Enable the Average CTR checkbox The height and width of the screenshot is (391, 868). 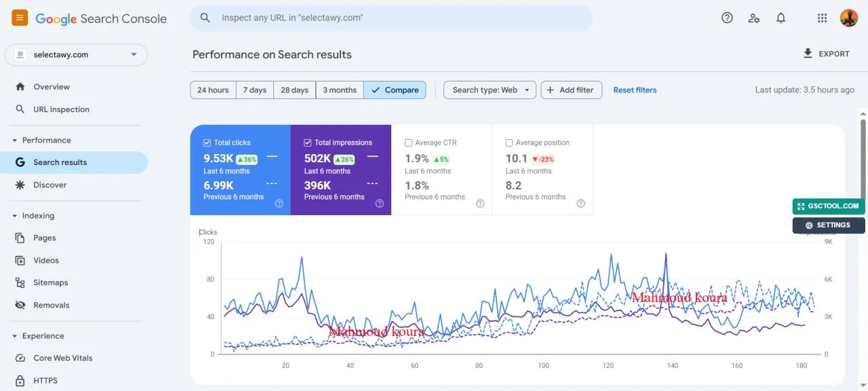tap(408, 143)
